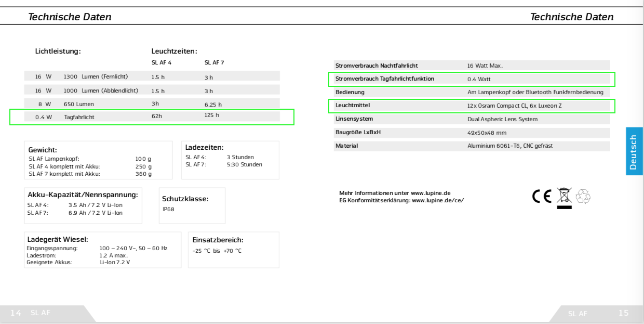Select the blue Deutsch language tab

(x=634, y=151)
